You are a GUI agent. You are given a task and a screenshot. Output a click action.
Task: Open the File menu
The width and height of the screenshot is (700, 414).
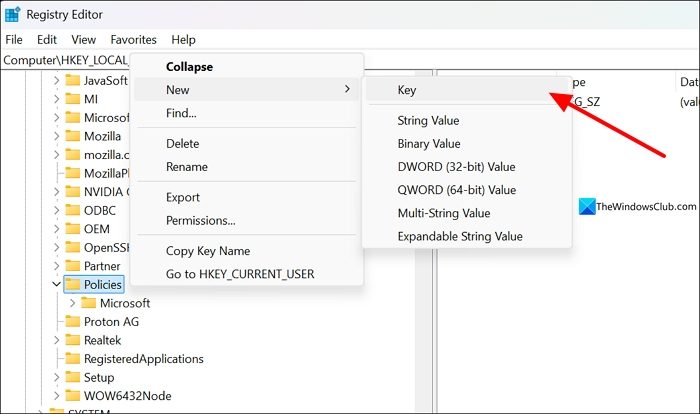coord(14,40)
